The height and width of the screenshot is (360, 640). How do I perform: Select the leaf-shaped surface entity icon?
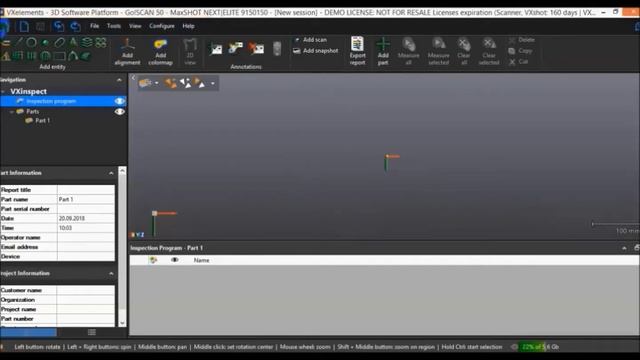coord(86,56)
